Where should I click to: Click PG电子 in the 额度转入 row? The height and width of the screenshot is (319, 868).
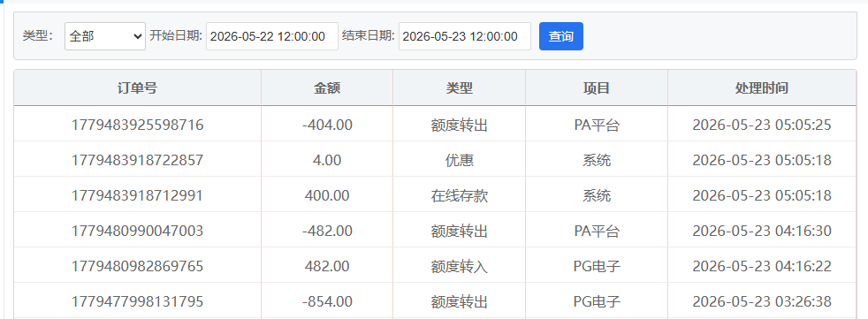click(x=597, y=266)
